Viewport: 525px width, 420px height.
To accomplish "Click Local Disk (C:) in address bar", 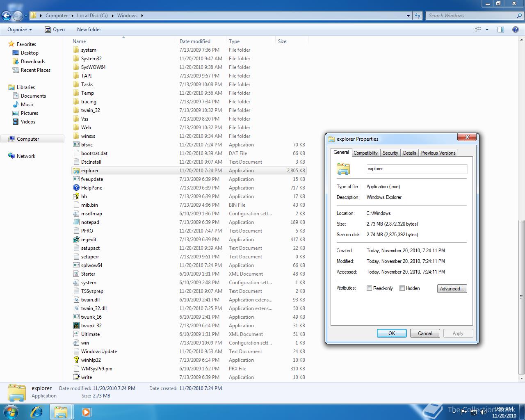I will tap(92, 16).
